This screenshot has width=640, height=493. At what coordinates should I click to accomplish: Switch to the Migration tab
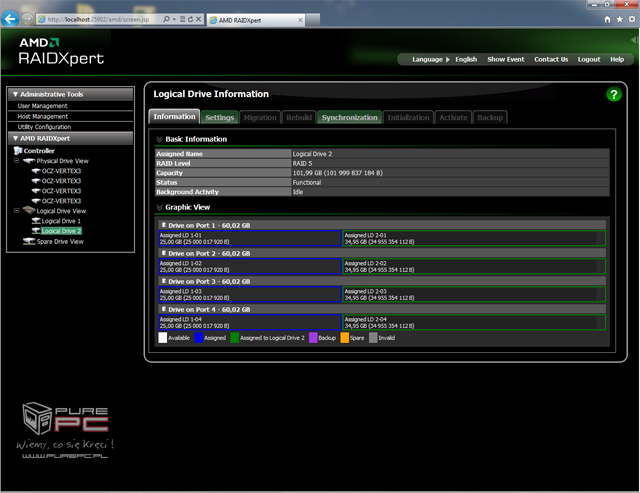click(x=260, y=118)
